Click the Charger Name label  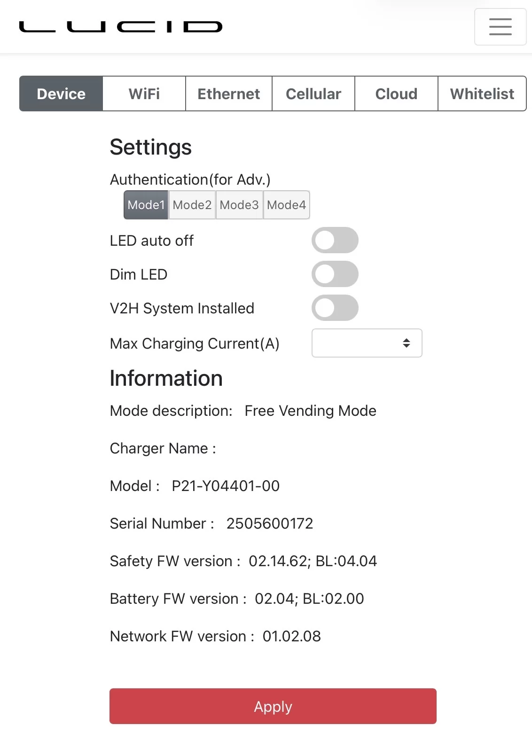click(x=163, y=448)
